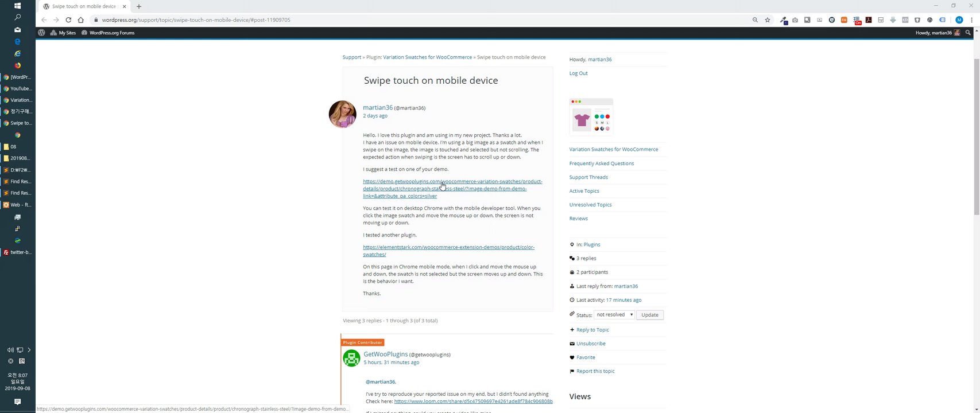Viewport: 980px width, 413px height.
Task: Click the Update status button
Action: point(650,315)
